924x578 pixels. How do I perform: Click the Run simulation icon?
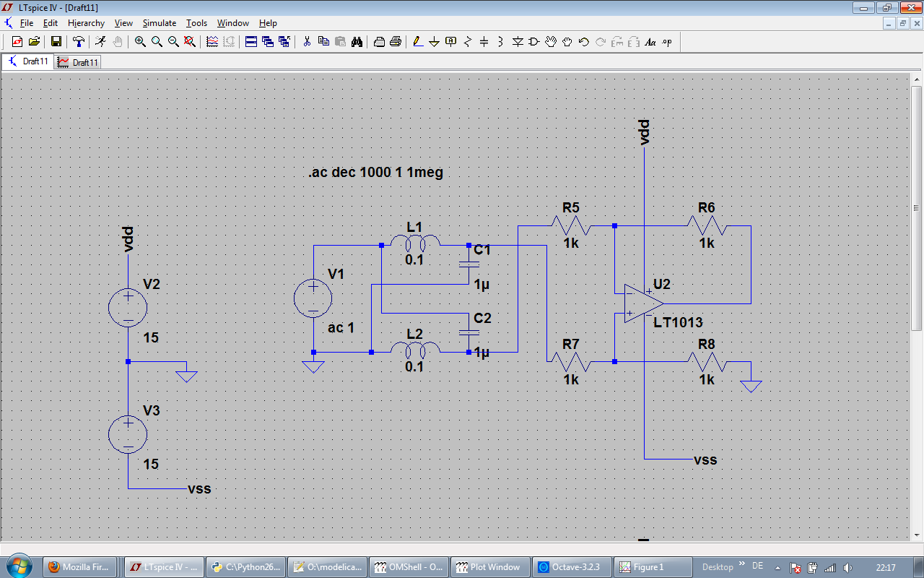pos(100,42)
